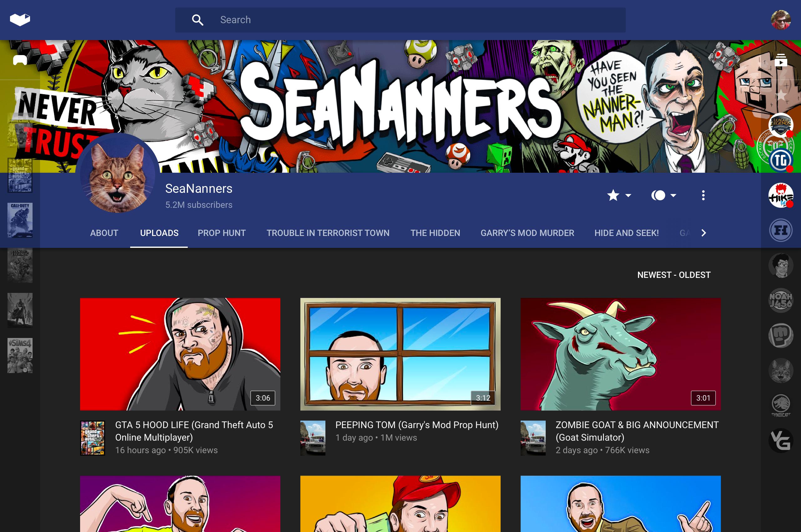The height and width of the screenshot is (532, 801).
Task: Expand the dropdown arrow beside the circle toggle
Action: [x=673, y=195]
